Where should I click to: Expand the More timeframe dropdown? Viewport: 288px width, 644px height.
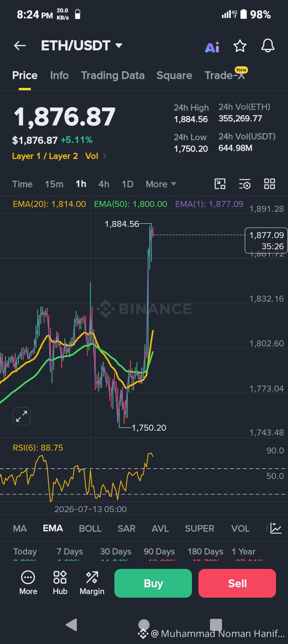(x=161, y=184)
